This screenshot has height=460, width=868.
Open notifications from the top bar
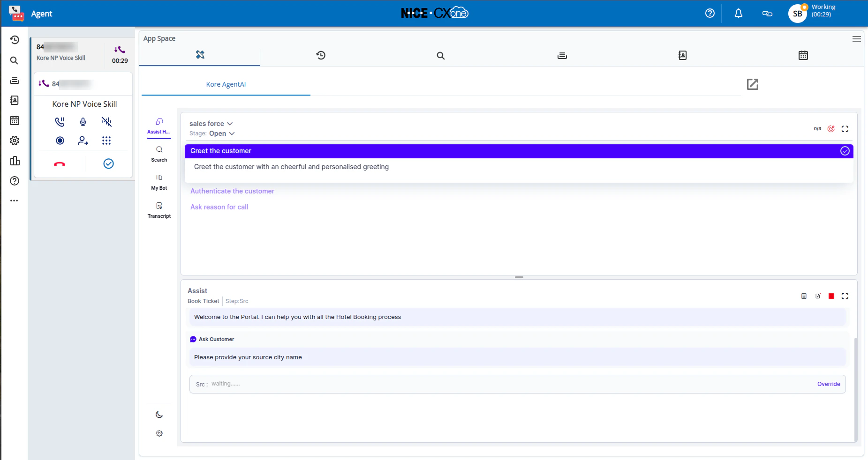[738, 13]
